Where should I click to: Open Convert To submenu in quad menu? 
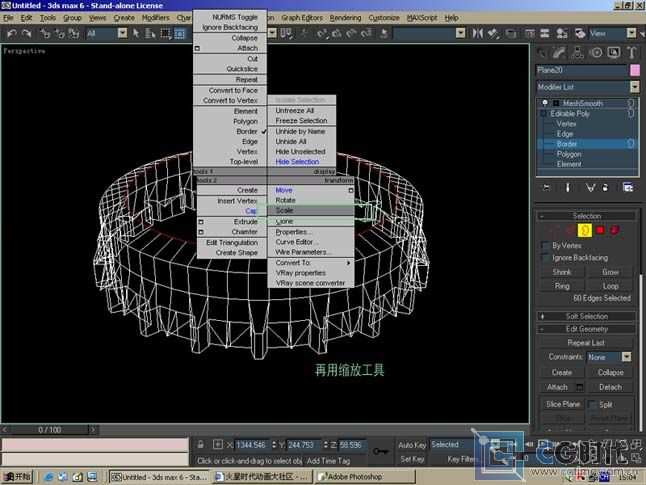(x=311, y=262)
